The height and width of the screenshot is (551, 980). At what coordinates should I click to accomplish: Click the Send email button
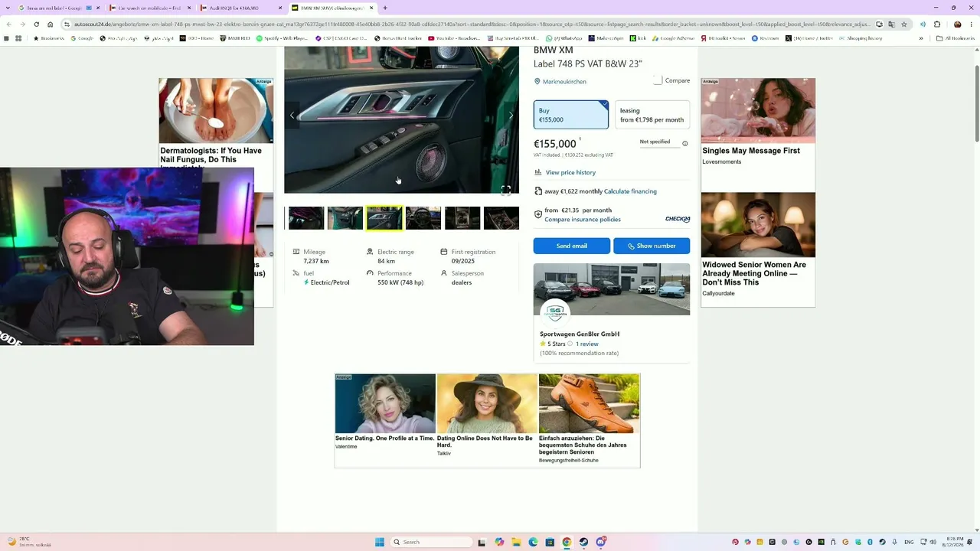(x=572, y=246)
